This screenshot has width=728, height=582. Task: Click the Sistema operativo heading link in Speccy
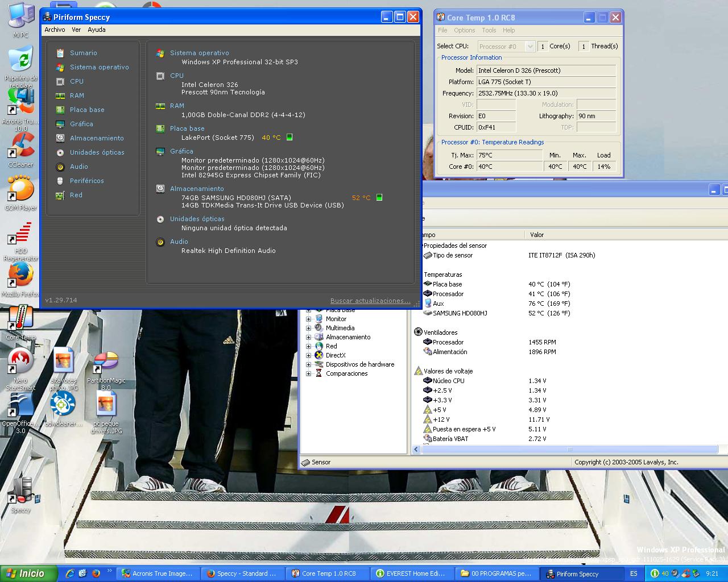[x=199, y=53]
